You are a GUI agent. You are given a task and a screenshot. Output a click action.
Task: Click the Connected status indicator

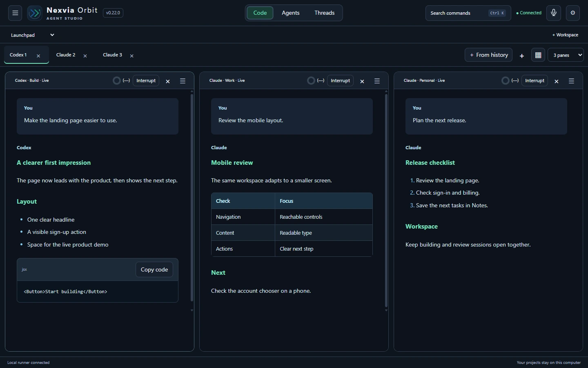[x=529, y=13]
